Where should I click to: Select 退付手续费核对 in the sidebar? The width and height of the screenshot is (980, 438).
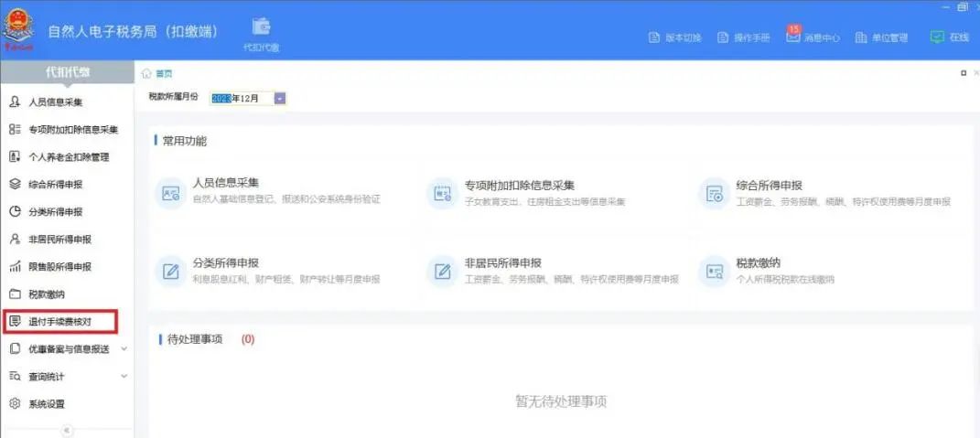point(59,321)
